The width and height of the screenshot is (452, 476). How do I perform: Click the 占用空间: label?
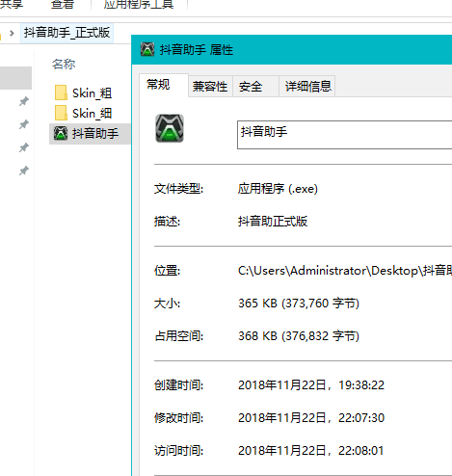[178, 336]
